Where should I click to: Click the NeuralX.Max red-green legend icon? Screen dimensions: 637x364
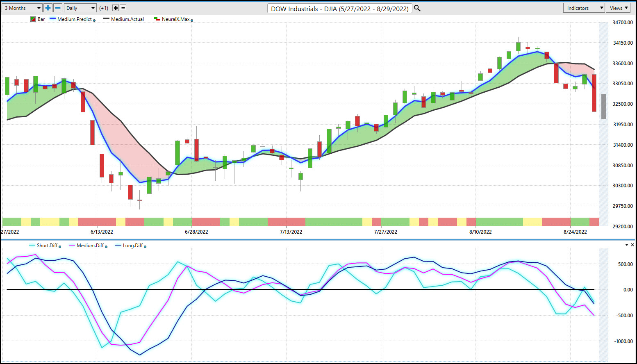pyautogui.click(x=157, y=19)
